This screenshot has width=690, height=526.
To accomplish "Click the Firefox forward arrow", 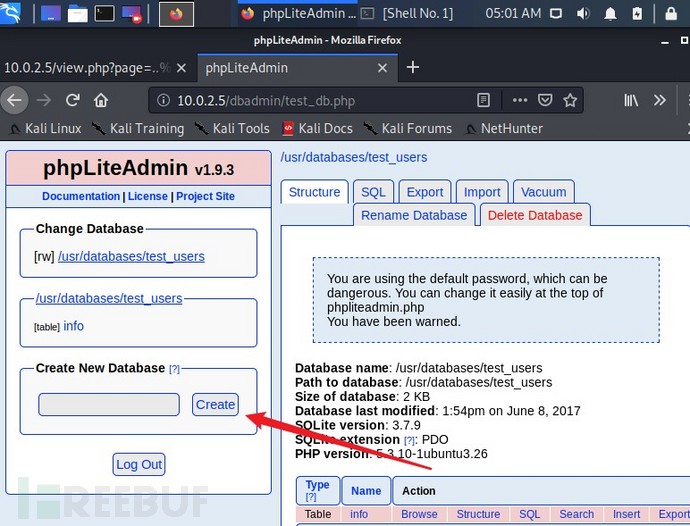I will coord(44,100).
